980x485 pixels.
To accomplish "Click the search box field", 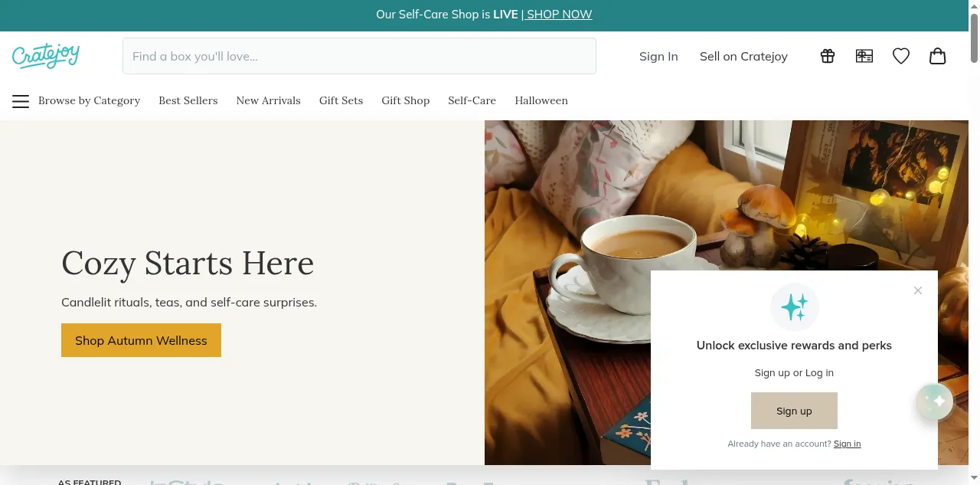I will pyautogui.click(x=359, y=56).
